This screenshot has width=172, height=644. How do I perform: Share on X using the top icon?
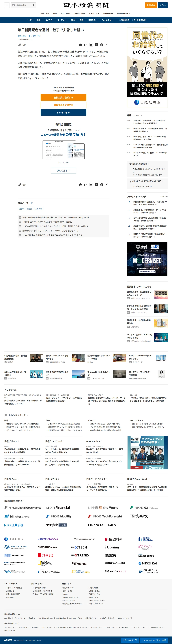click(96, 45)
